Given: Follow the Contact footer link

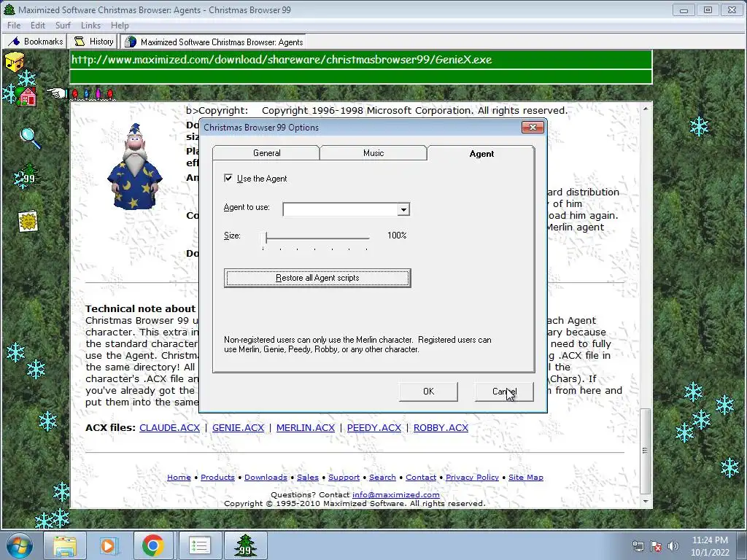Looking at the screenshot, I should pos(421,477).
